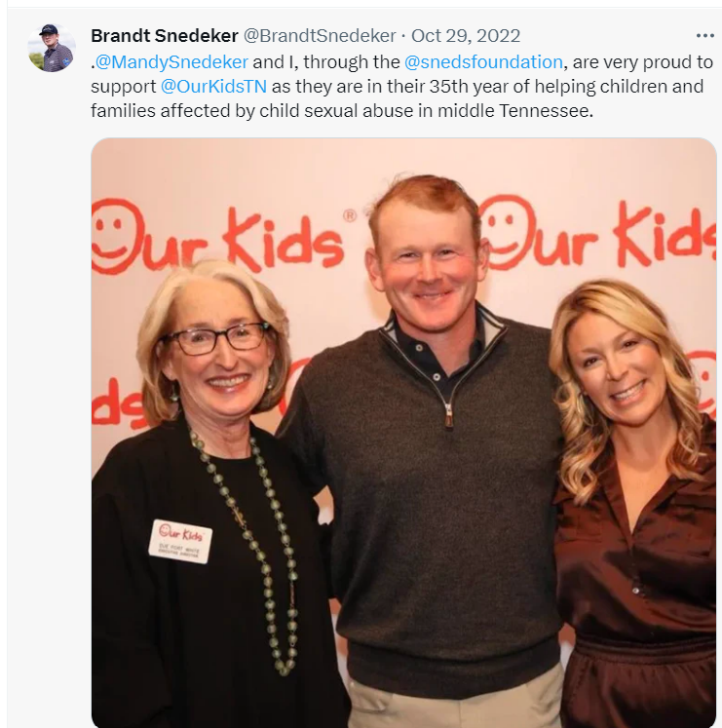Open the @snedsfoundation mention link

(x=483, y=62)
